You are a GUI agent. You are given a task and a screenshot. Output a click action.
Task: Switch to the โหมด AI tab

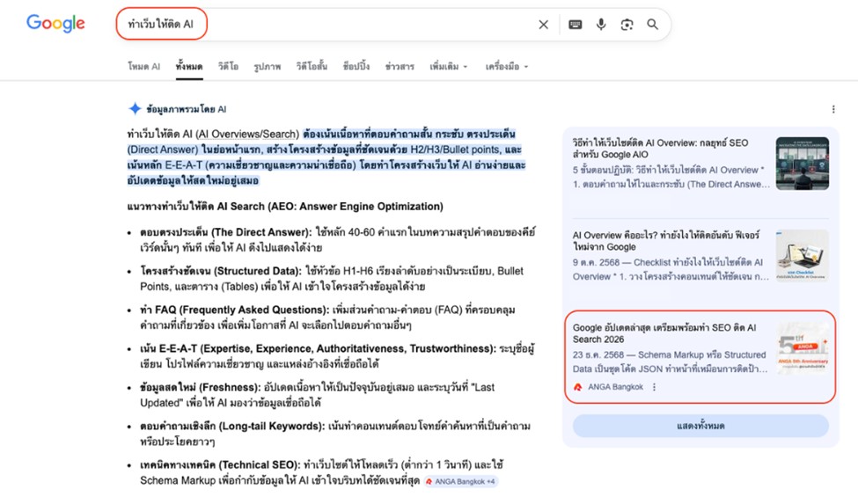point(143,67)
